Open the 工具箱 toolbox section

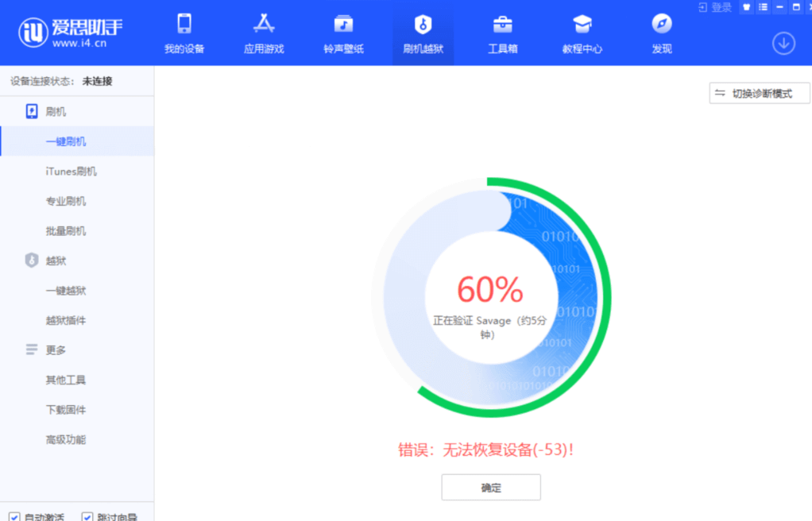(502, 33)
